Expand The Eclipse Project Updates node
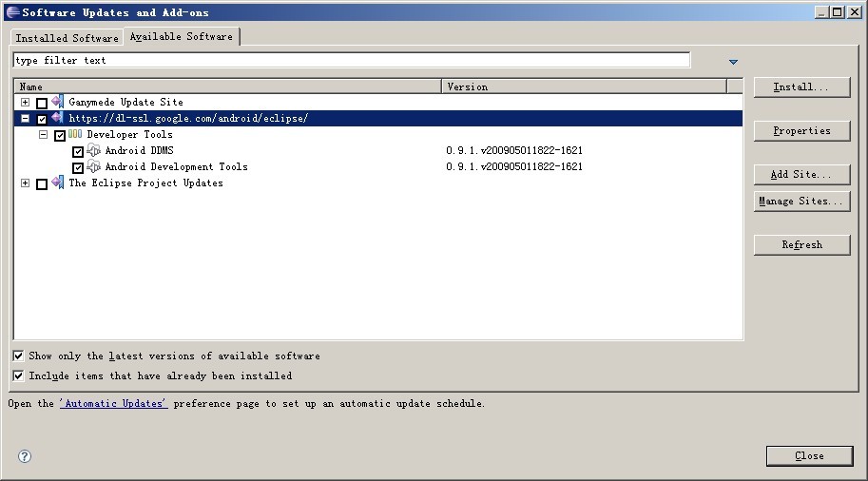Viewport: 868px width, 481px height. 25,183
